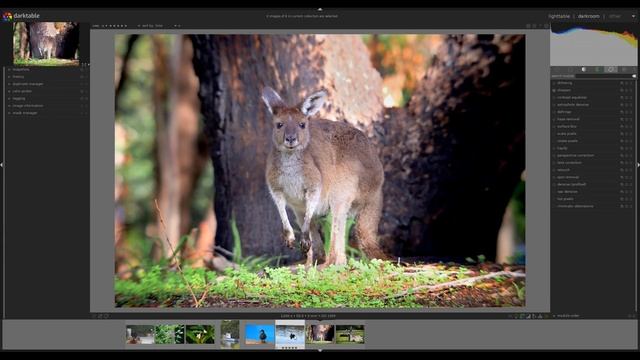Open the spot removal module

pos(568,177)
